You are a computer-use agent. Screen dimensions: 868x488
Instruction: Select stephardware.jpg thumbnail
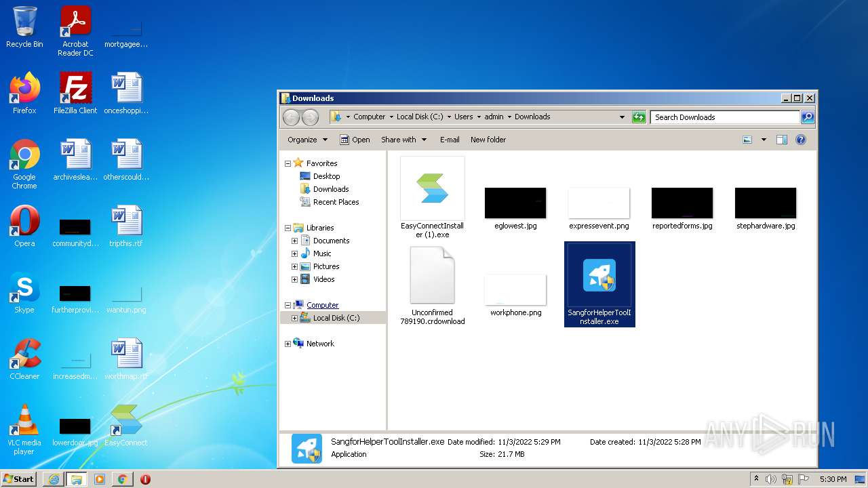click(766, 209)
